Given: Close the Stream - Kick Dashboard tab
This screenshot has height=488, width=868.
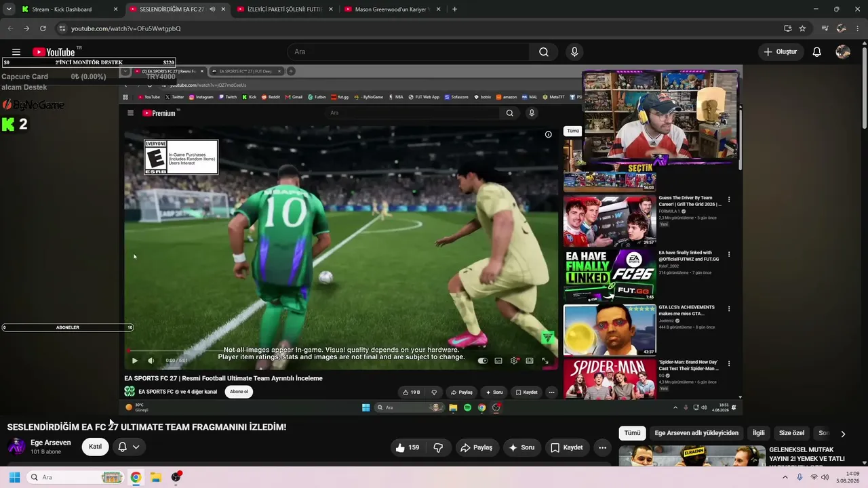Looking at the screenshot, I should pyautogui.click(x=115, y=9).
